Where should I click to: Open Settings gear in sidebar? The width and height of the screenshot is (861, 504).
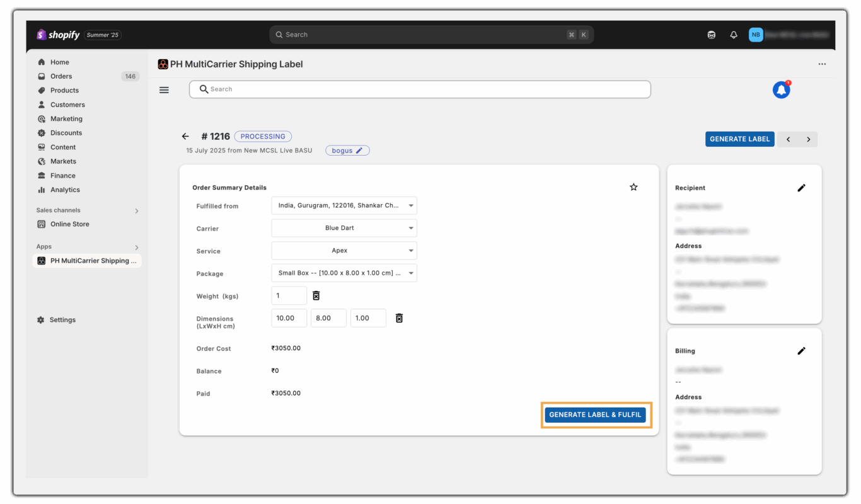point(42,320)
